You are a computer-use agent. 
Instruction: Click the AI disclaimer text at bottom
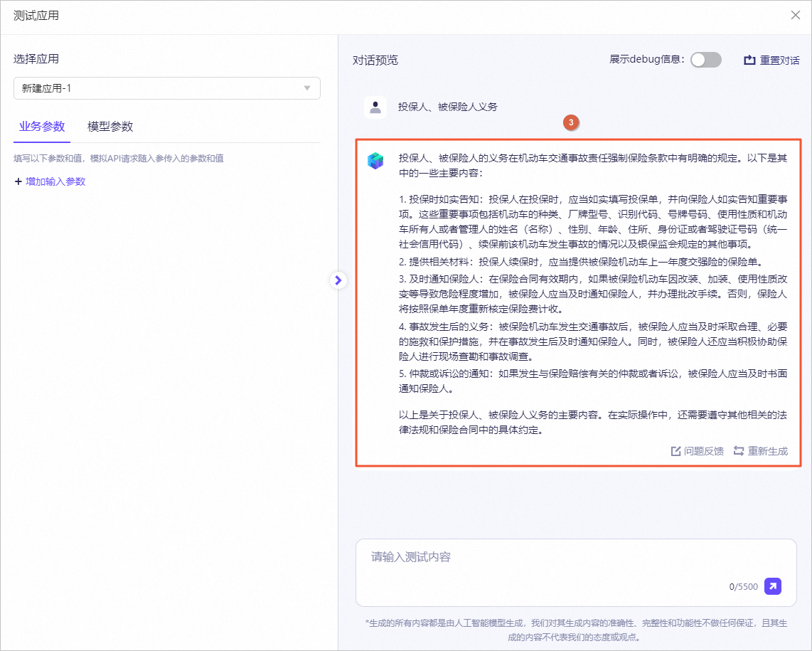coord(576,630)
